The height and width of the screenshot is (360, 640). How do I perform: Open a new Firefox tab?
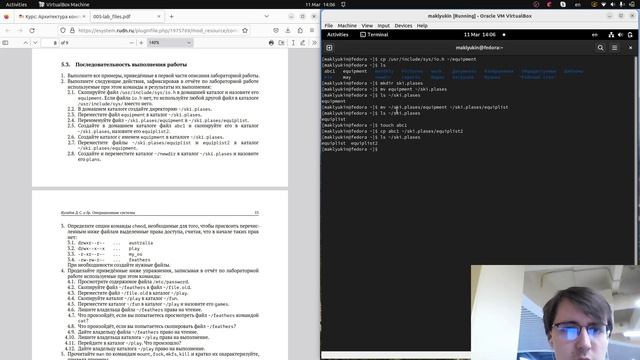(x=171, y=16)
